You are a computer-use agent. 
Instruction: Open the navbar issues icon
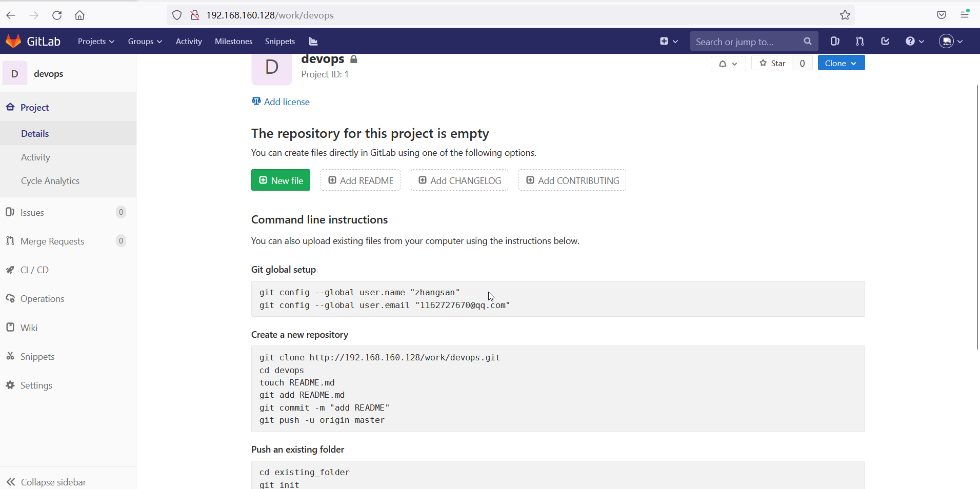pos(835,41)
